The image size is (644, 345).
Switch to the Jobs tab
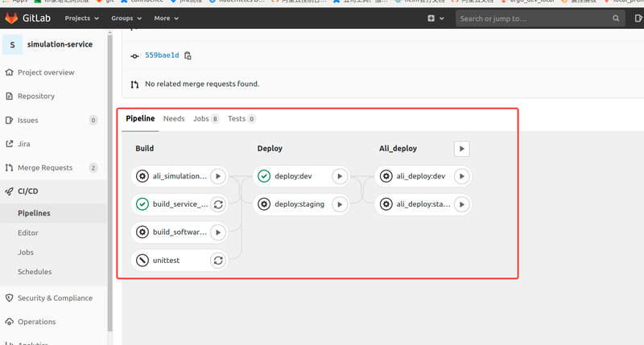(206, 118)
